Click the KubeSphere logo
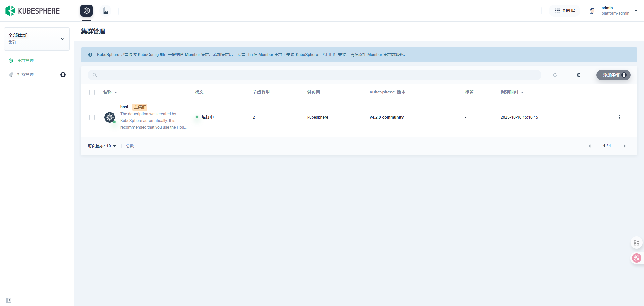644x306 pixels. click(33, 11)
